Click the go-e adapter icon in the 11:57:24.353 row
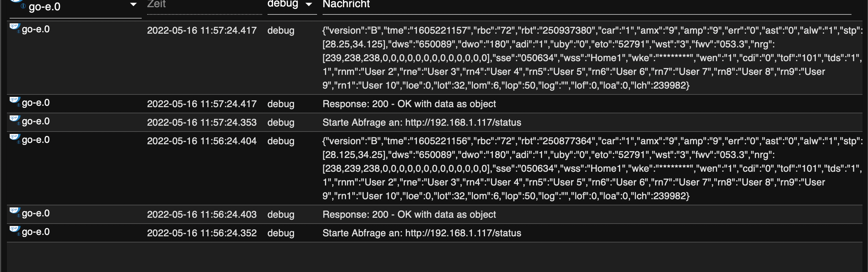This screenshot has width=868, height=272. click(x=15, y=120)
